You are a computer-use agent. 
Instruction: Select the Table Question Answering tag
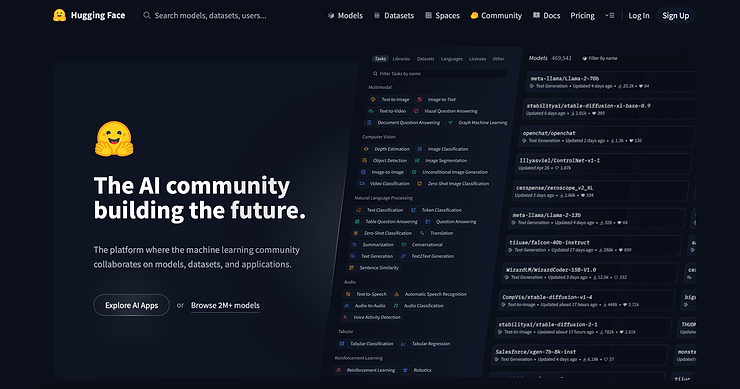coord(386,221)
